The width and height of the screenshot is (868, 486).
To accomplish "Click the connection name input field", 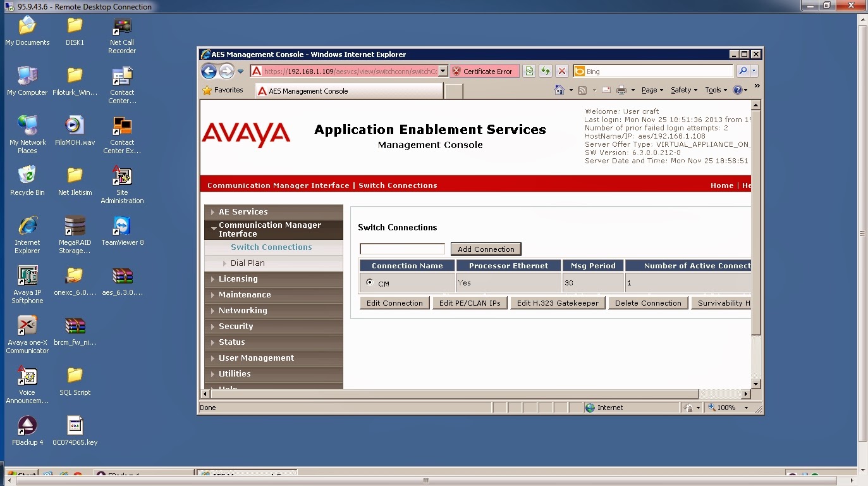I will pos(402,249).
